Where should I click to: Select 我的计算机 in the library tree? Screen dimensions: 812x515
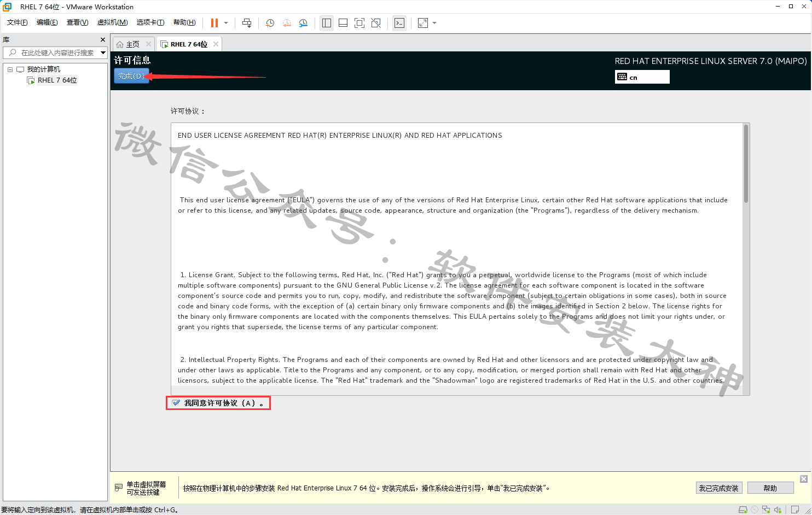pos(44,69)
